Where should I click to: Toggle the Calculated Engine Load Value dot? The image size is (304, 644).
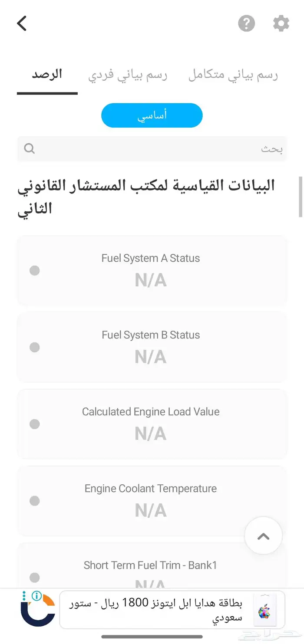point(34,424)
